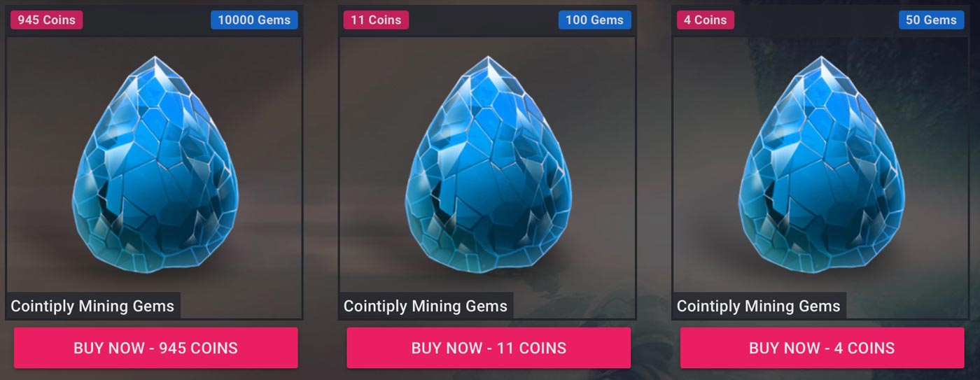Image resolution: width=980 pixels, height=380 pixels.
Task: Click the blue gem icon in the 50 Gems pack
Action: (x=822, y=164)
